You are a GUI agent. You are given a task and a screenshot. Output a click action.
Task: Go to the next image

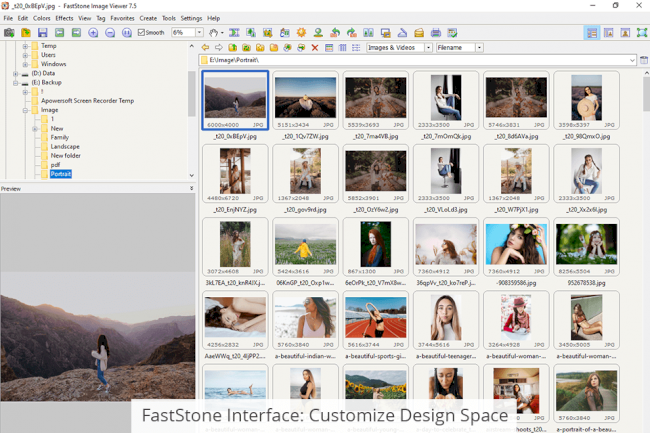pos(76,32)
